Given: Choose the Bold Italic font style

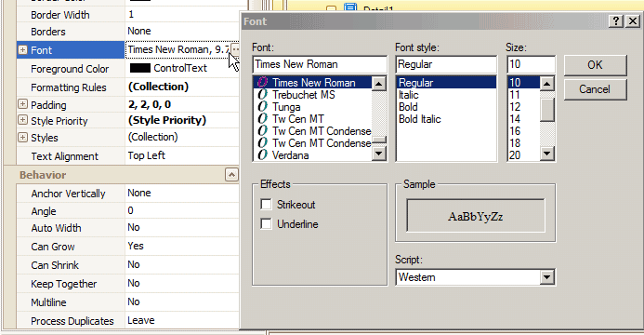Looking at the screenshot, I should point(420,119).
